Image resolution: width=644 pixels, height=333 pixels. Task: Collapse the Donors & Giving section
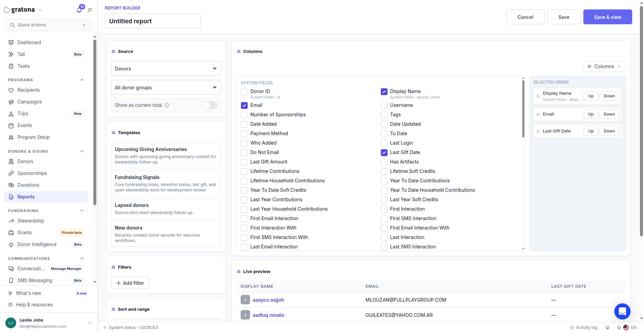pos(82,151)
